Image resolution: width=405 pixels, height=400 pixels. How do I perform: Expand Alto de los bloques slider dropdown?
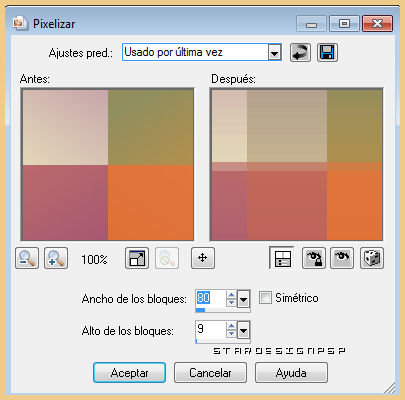point(244,330)
